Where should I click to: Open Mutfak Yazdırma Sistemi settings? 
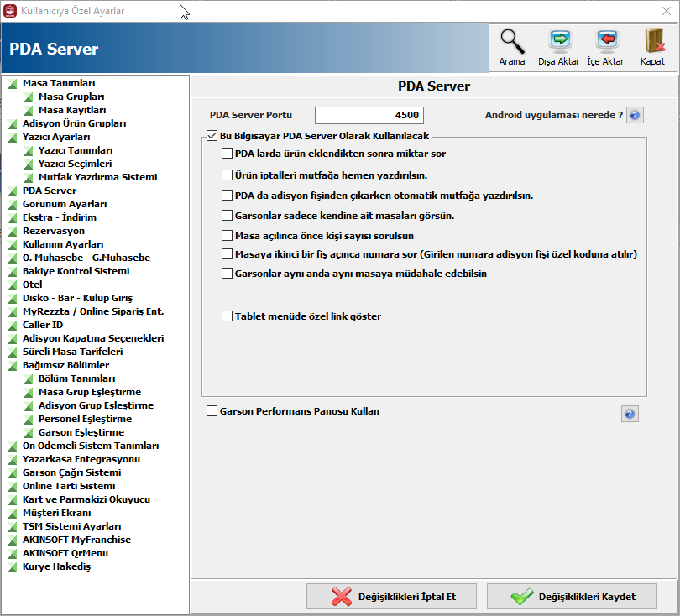(98, 177)
